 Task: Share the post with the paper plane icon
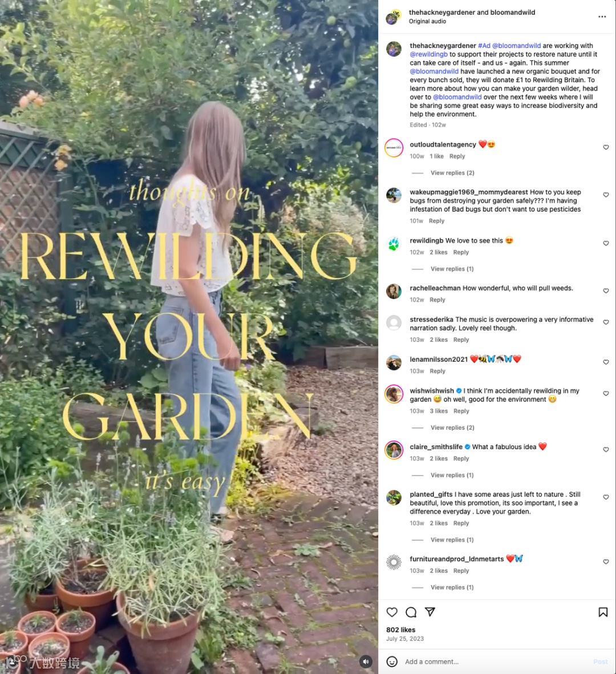[430, 612]
